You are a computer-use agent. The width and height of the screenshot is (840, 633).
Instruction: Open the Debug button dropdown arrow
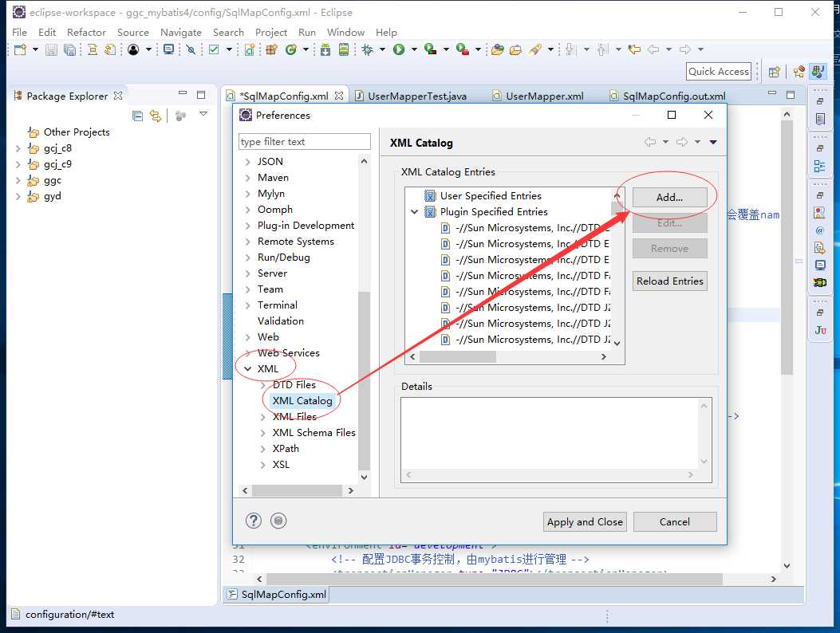pos(382,49)
